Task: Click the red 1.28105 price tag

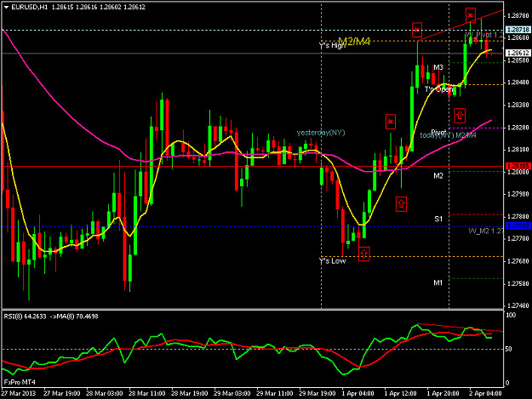Action: pyautogui.click(x=518, y=166)
